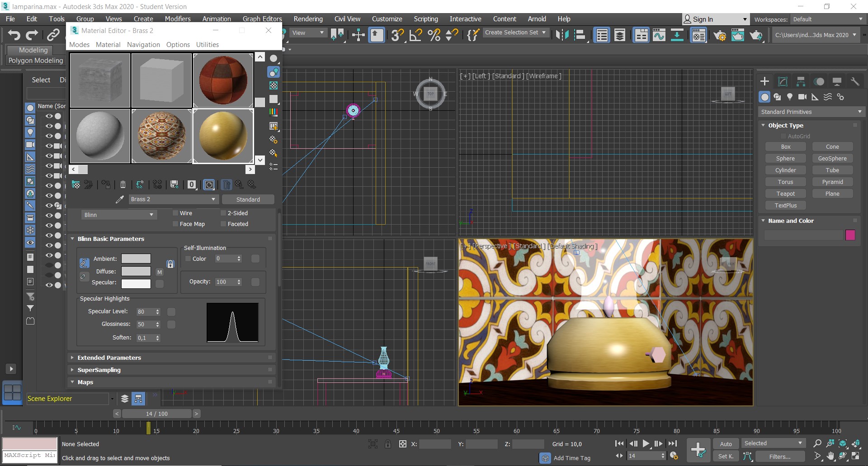Open Render Setup via teapot toolbar icon

pos(721,36)
